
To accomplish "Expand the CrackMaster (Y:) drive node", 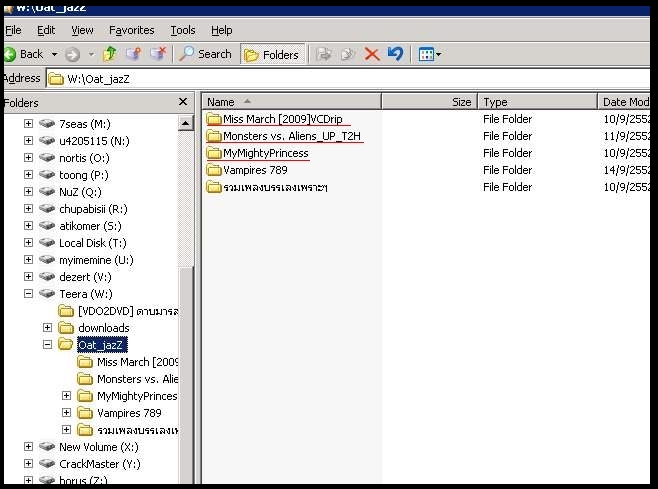I will (x=28, y=463).
